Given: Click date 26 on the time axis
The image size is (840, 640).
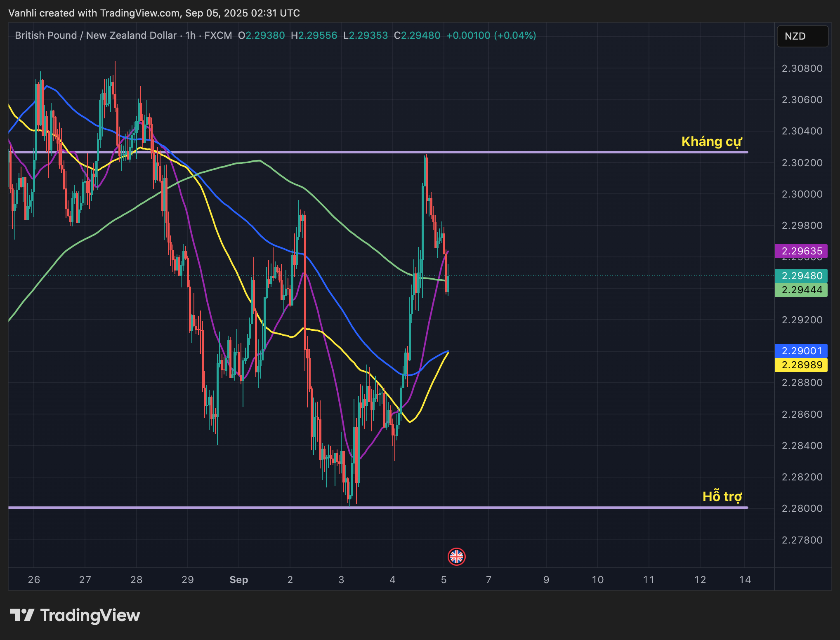Looking at the screenshot, I should tap(34, 580).
